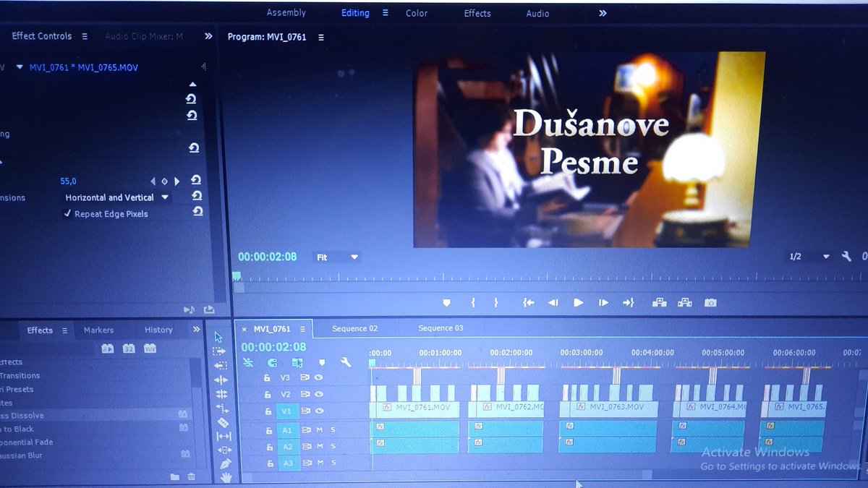Select the Razor tool
The height and width of the screenshot is (488, 868).
223,421
